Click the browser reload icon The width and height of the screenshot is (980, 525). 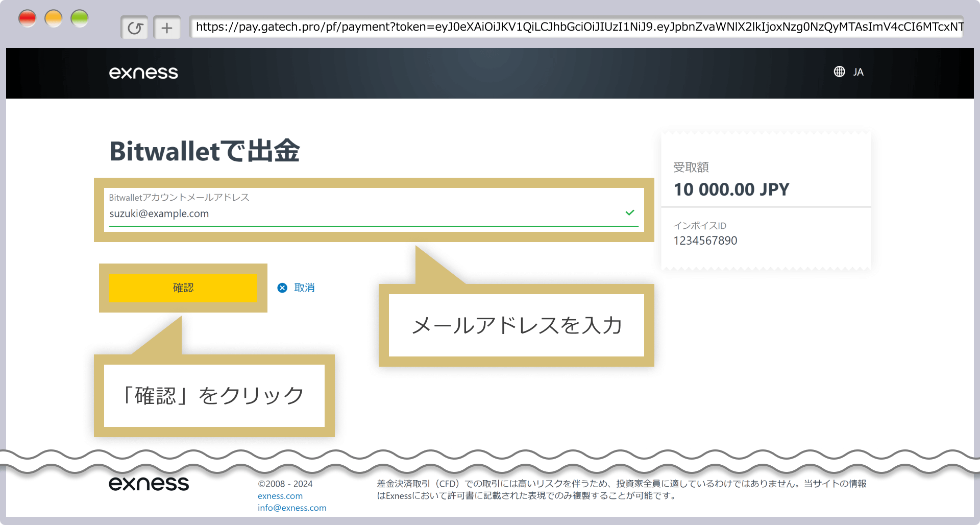click(x=135, y=28)
